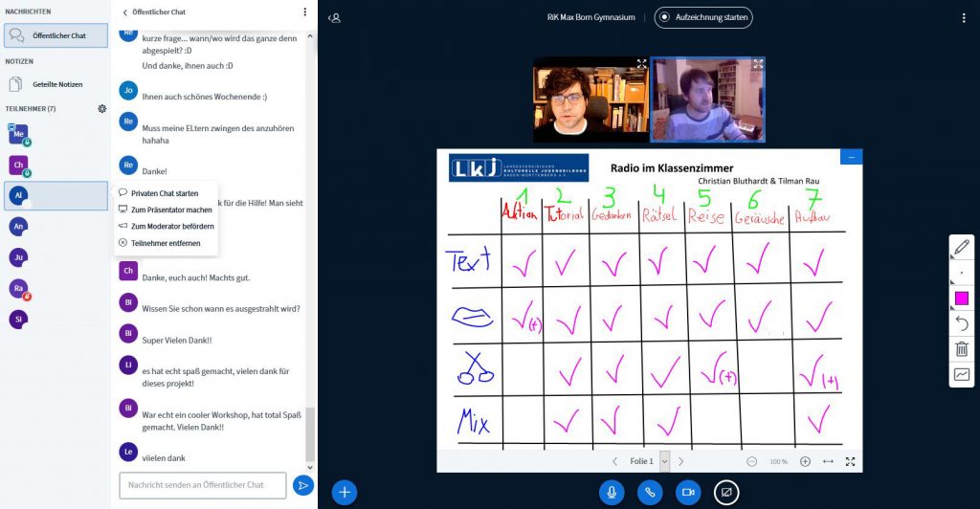This screenshot has width=980, height=509.
Task: Delete all annotations with trash icon
Action: (962, 349)
